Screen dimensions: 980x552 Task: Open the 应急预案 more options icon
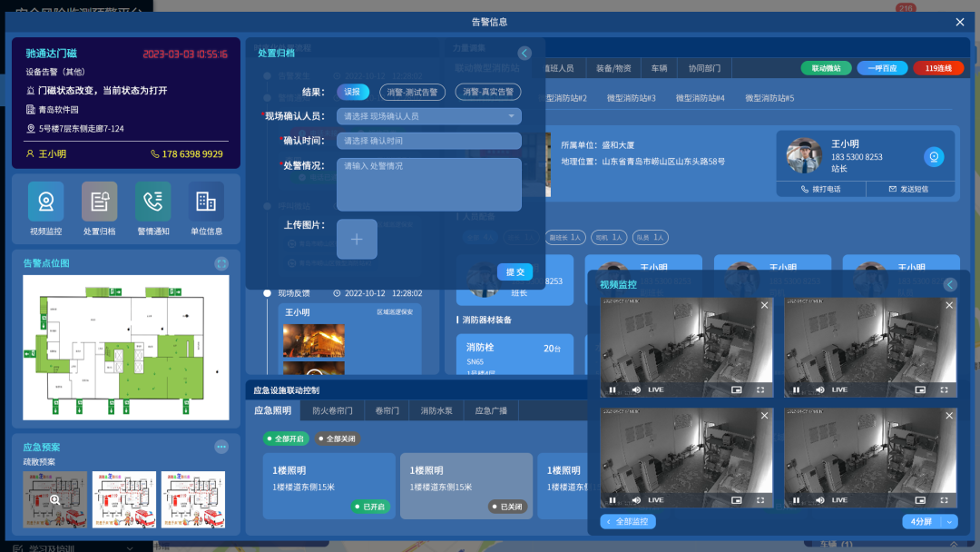pos(221,447)
